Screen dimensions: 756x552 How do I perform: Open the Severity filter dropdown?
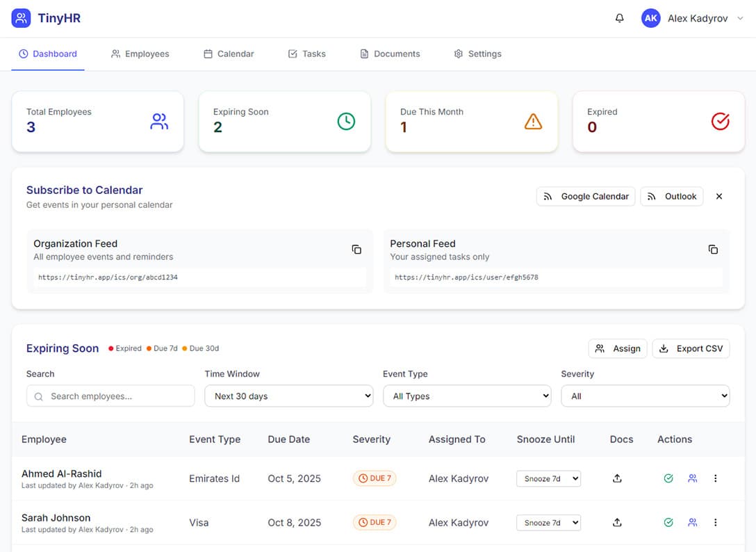(x=645, y=396)
